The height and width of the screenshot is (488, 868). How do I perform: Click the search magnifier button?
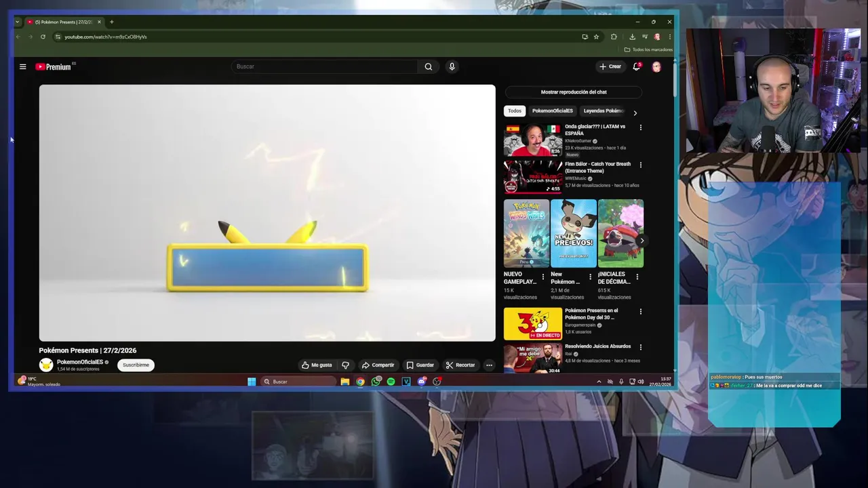(x=428, y=66)
